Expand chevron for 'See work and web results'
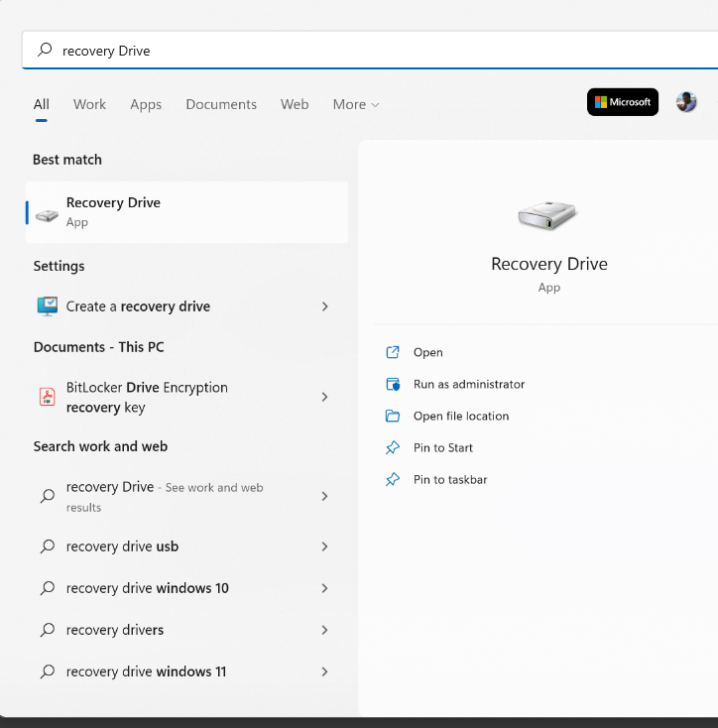The image size is (718, 728). pyautogui.click(x=325, y=496)
